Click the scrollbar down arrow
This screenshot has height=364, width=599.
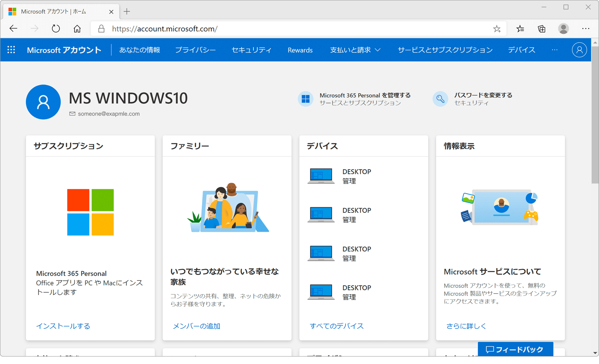click(595, 353)
